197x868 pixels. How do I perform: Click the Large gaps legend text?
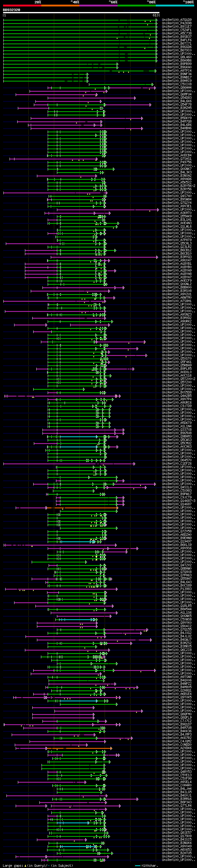click(x=38, y=866)
